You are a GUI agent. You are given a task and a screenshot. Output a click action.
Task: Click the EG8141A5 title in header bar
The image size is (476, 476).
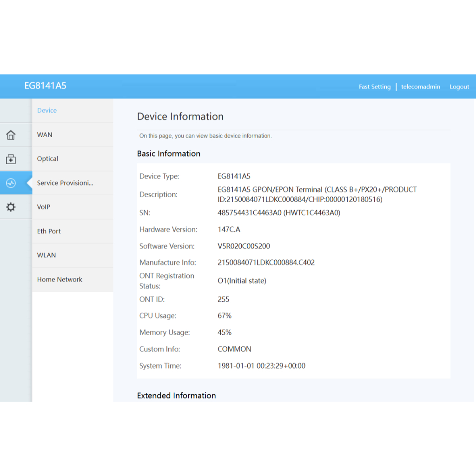(x=46, y=86)
